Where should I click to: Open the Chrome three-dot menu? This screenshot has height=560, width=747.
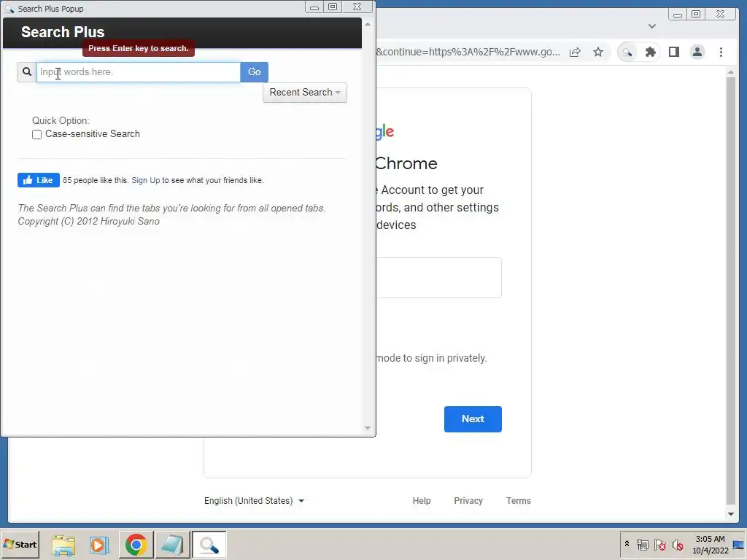(721, 52)
